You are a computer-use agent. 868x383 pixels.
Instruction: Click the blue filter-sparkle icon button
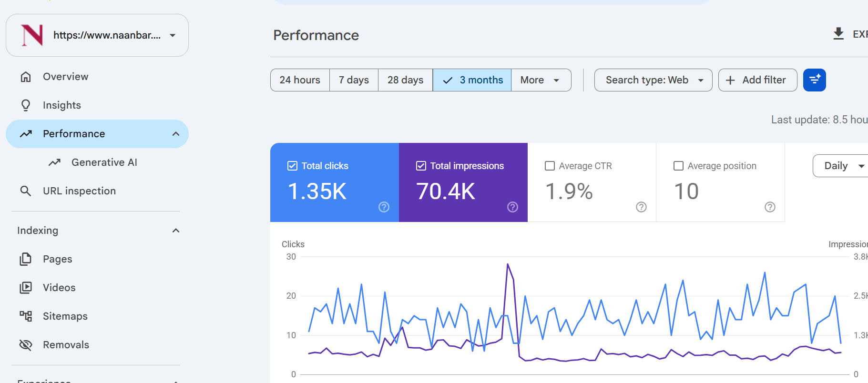point(815,80)
